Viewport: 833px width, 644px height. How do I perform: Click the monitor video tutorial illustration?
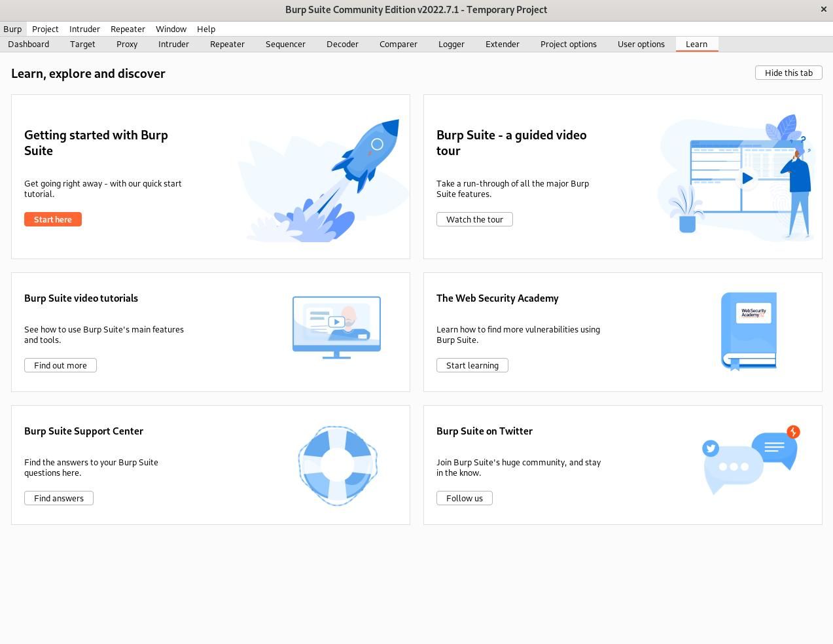(x=336, y=326)
